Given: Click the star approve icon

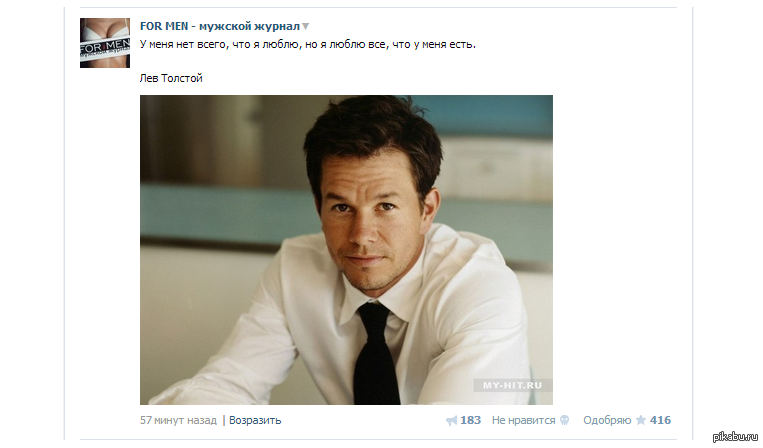Looking at the screenshot, I should point(641,420).
